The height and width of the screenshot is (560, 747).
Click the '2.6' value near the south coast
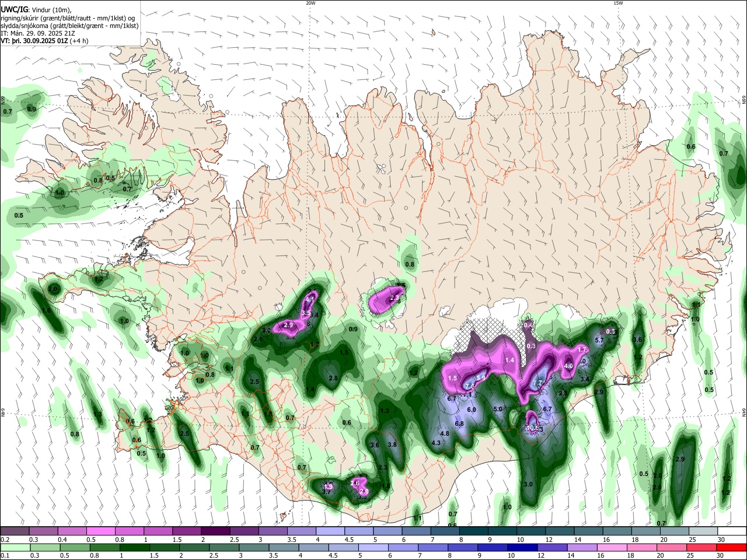click(x=355, y=483)
